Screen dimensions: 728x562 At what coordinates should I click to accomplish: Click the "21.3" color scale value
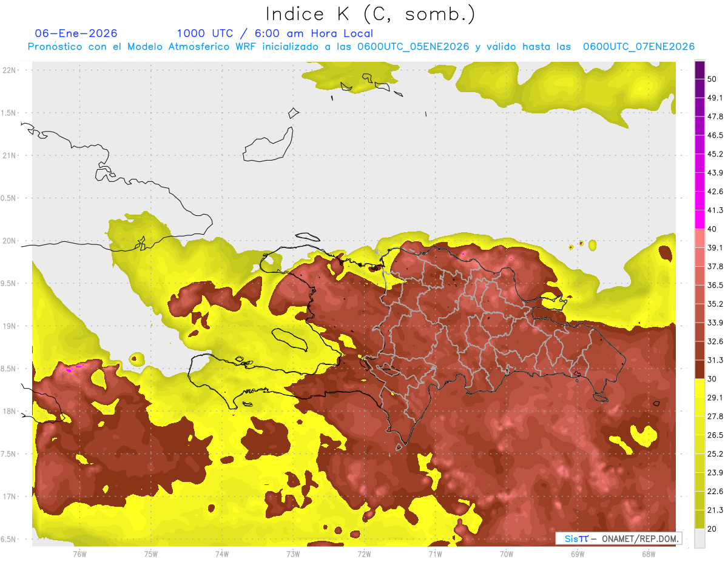[715, 510]
